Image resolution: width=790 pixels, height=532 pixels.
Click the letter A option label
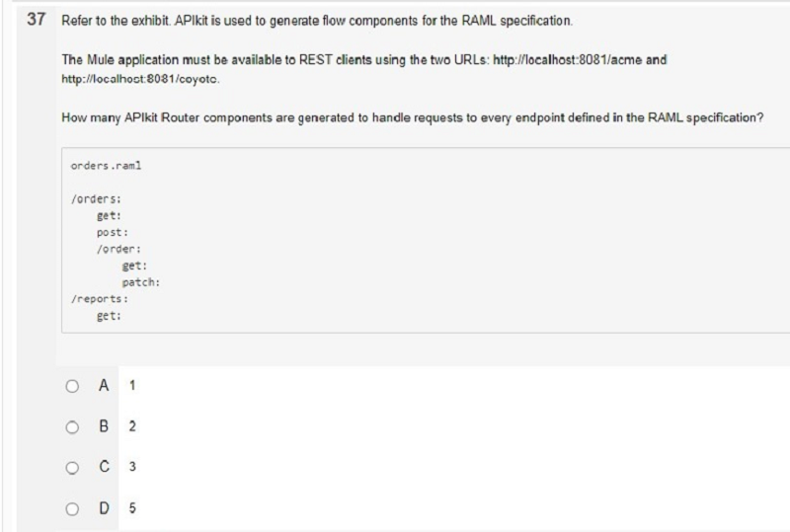click(x=104, y=385)
